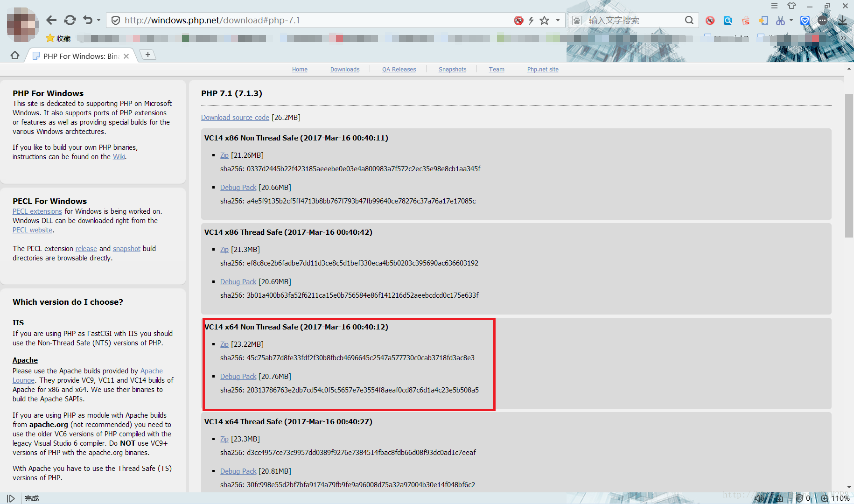Screen dimensions: 854x504
Task: Open the red ad filter toolbar extension
Action: [710, 21]
